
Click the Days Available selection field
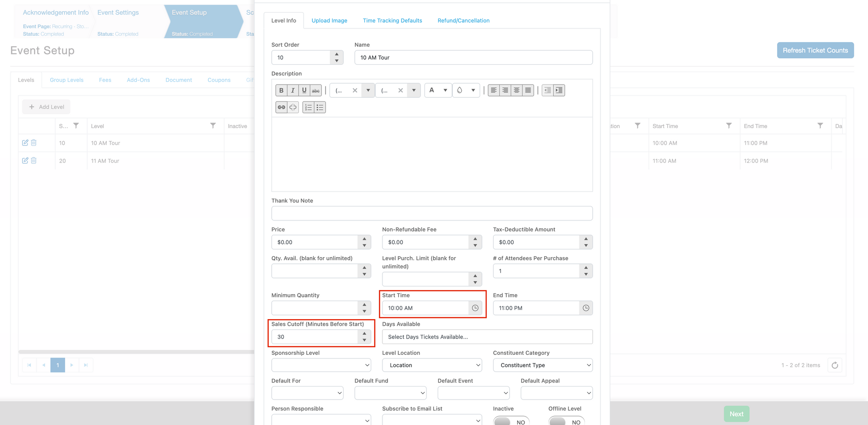(487, 337)
